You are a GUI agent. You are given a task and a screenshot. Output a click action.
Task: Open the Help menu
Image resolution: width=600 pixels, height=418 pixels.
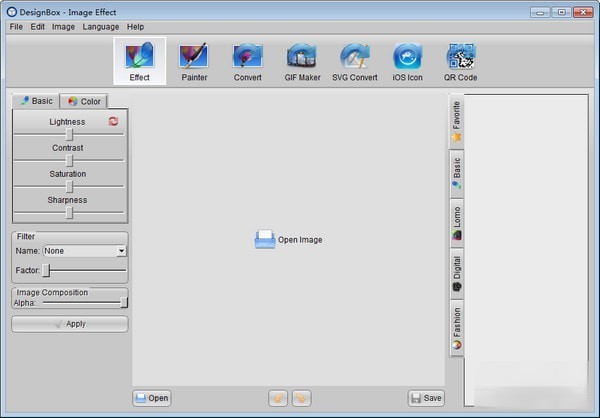click(135, 27)
